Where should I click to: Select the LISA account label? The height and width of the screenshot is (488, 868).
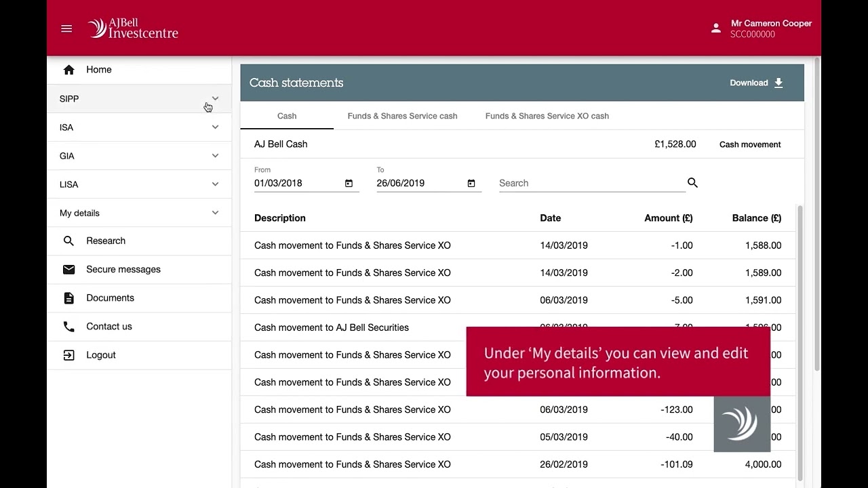pyautogui.click(x=68, y=184)
